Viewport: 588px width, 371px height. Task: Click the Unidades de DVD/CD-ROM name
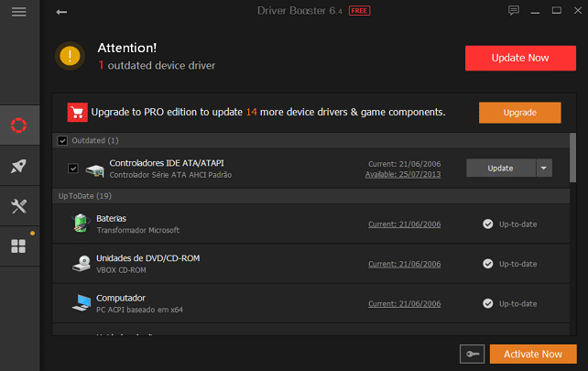[148, 258]
